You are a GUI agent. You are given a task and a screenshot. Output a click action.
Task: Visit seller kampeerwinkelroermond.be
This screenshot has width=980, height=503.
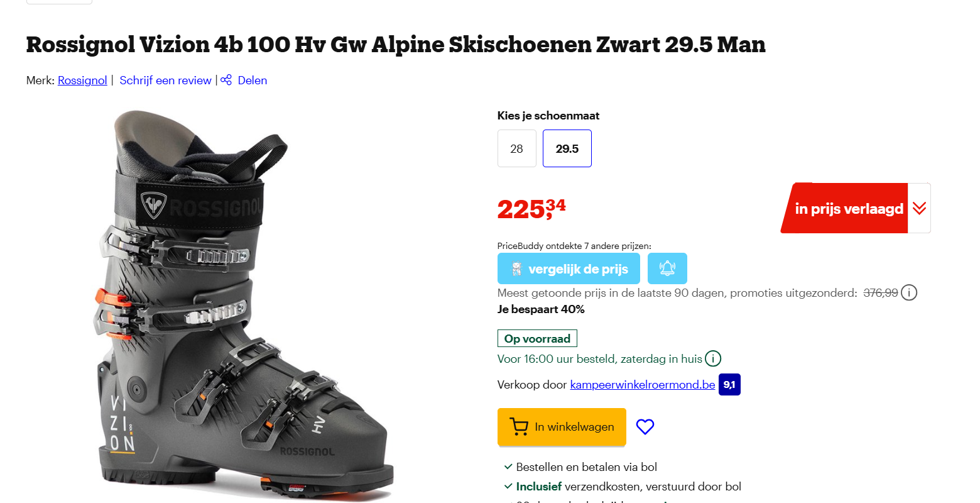click(x=643, y=384)
